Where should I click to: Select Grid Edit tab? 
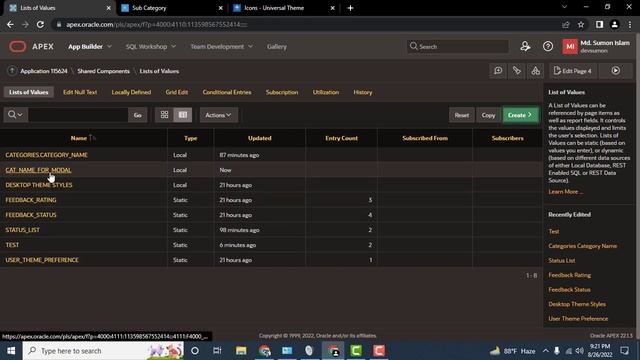(x=177, y=92)
